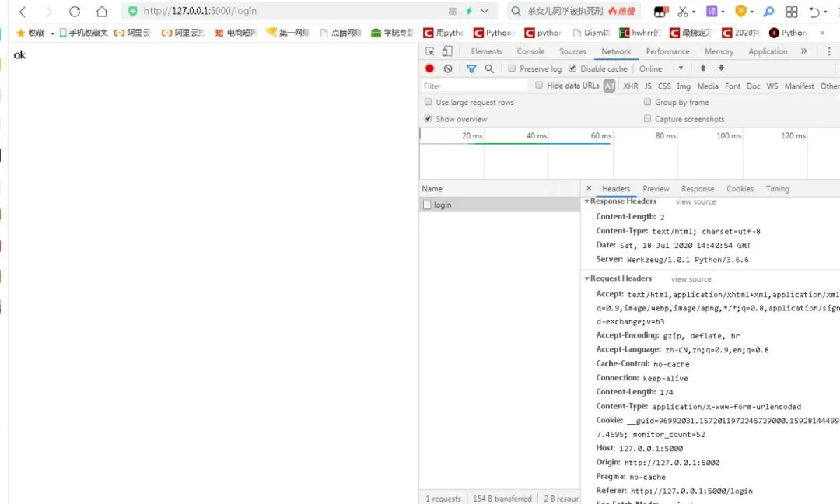Export HAR file with download arrow icon

721,68
